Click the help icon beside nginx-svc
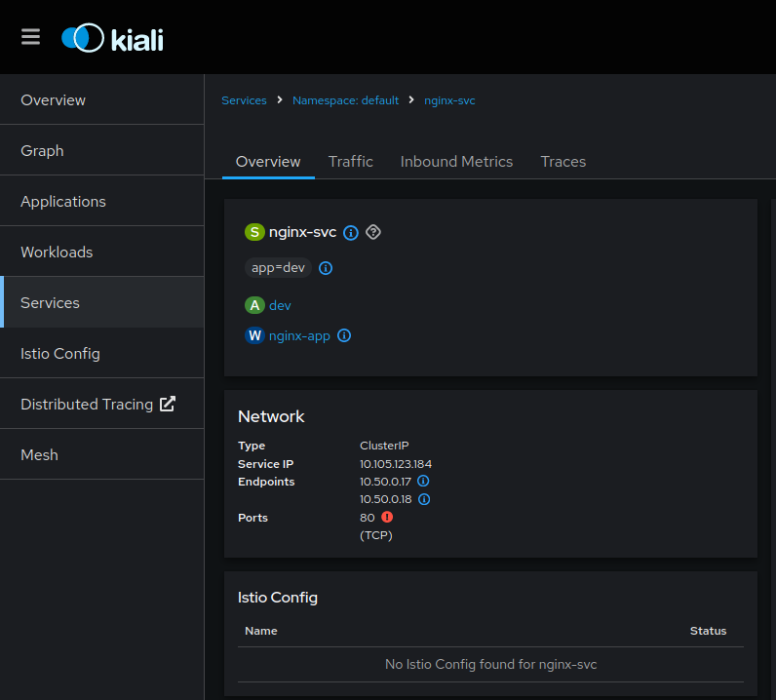The image size is (776, 700). [x=372, y=232]
